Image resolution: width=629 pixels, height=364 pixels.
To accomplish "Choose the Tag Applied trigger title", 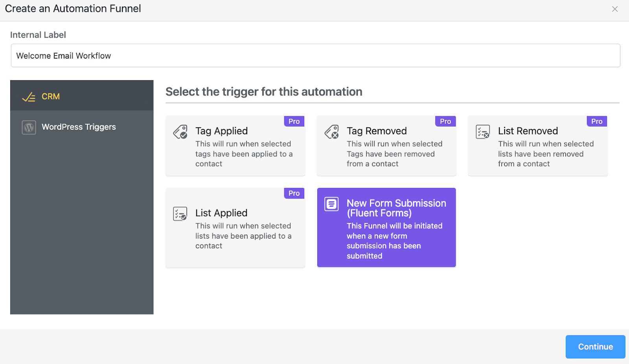I will 222,131.
